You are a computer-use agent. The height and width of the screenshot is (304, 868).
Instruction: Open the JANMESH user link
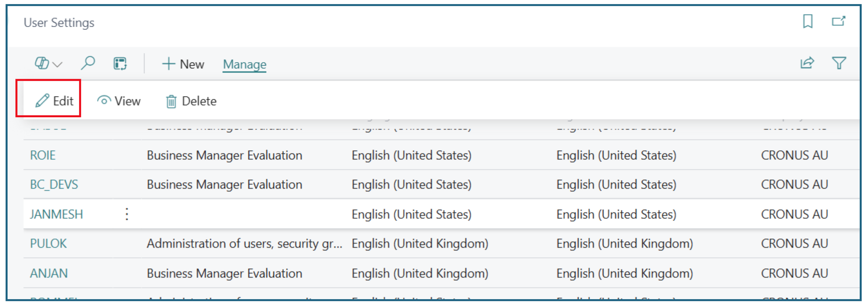[x=56, y=214]
